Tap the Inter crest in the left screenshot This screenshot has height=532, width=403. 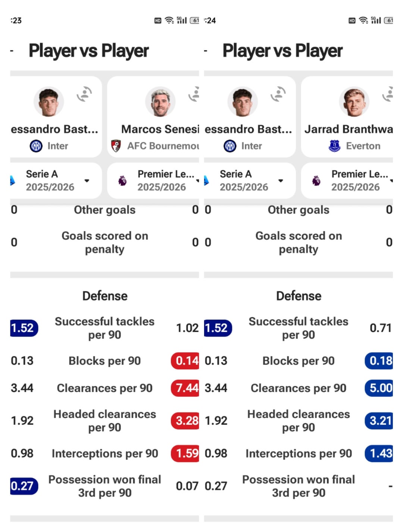pyautogui.click(x=36, y=146)
